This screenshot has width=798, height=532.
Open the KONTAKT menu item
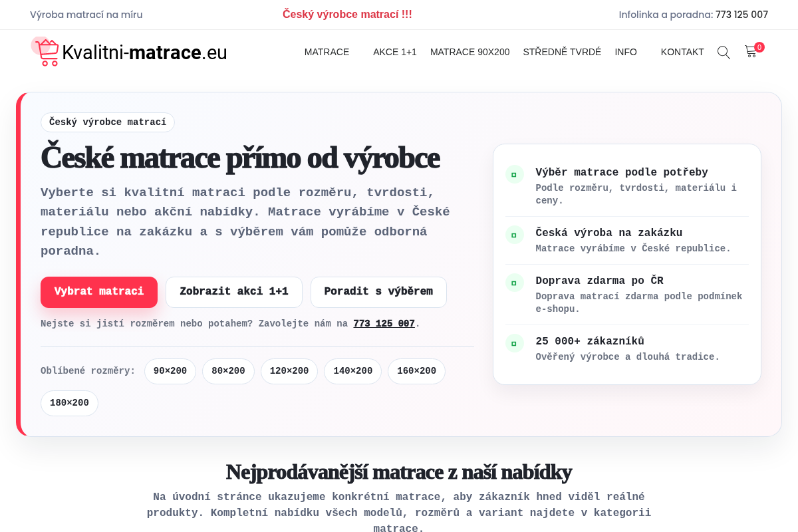coord(682,52)
